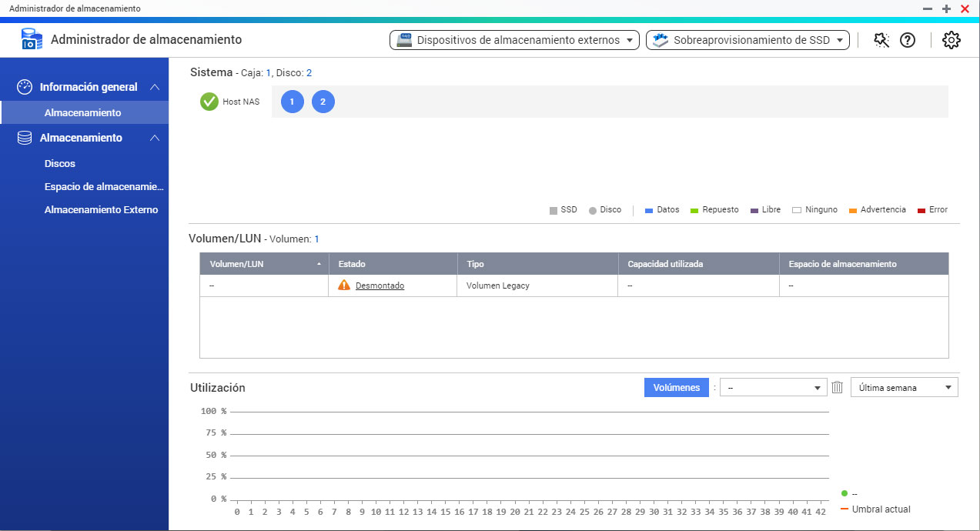Expand the Última semana time range dropdown

click(904, 388)
